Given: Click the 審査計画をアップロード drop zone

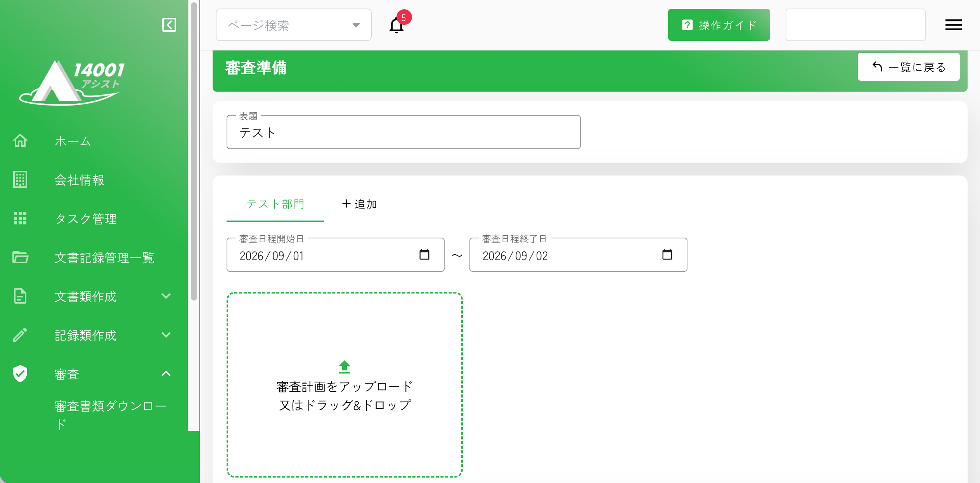Looking at the screenshot, I should (x=345, y=385).
